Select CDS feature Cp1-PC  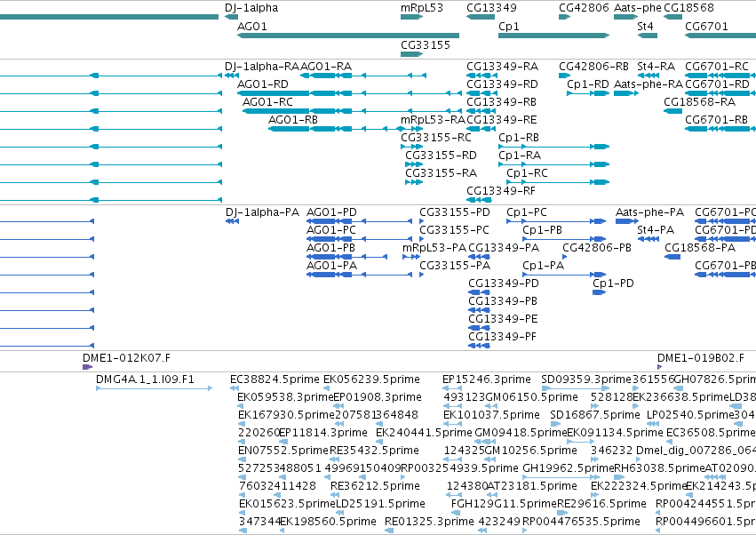pyautogui.click(x=556, y=221)
